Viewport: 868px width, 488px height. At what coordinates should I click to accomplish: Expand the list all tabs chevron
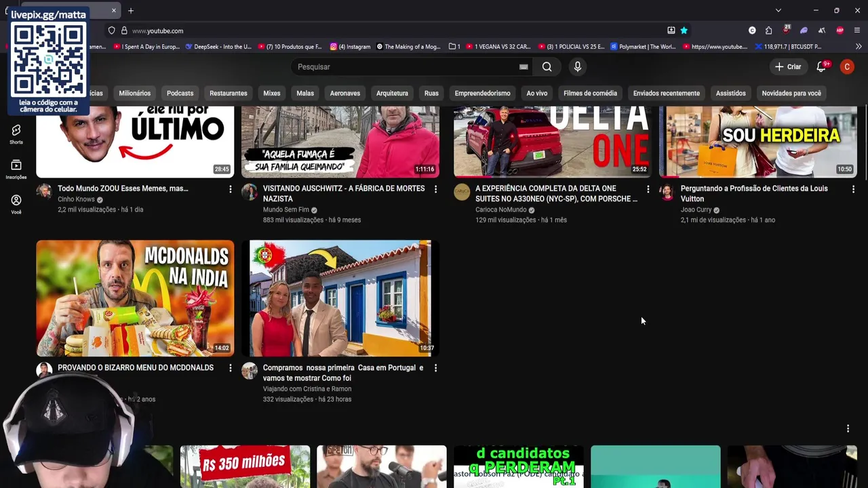tap(778, 10)
